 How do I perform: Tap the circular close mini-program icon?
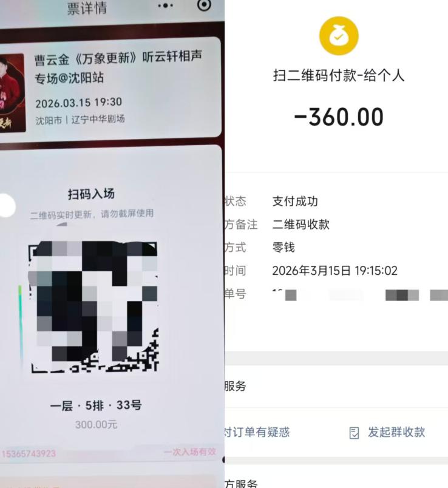[x=204, y=5]
